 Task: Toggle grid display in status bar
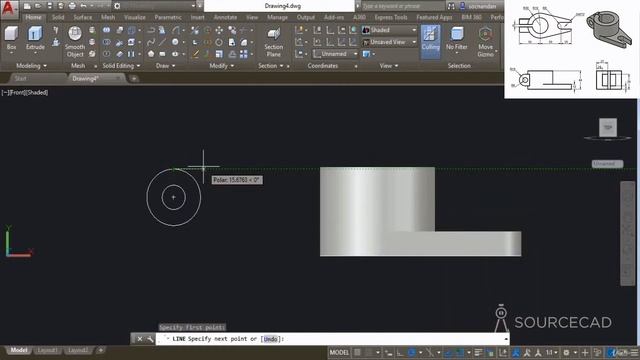tap(358, 352)
